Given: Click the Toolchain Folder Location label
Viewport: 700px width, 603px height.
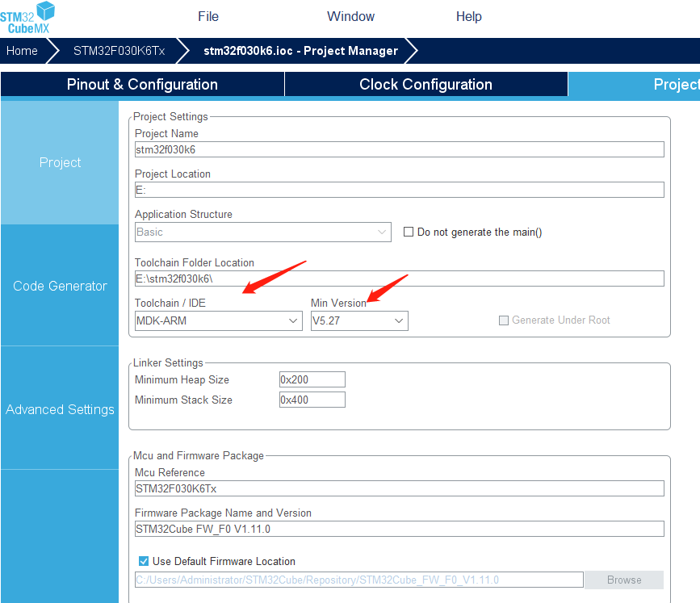Looking at the screenshot, I should pyautogui.click(x=195, y=263).
